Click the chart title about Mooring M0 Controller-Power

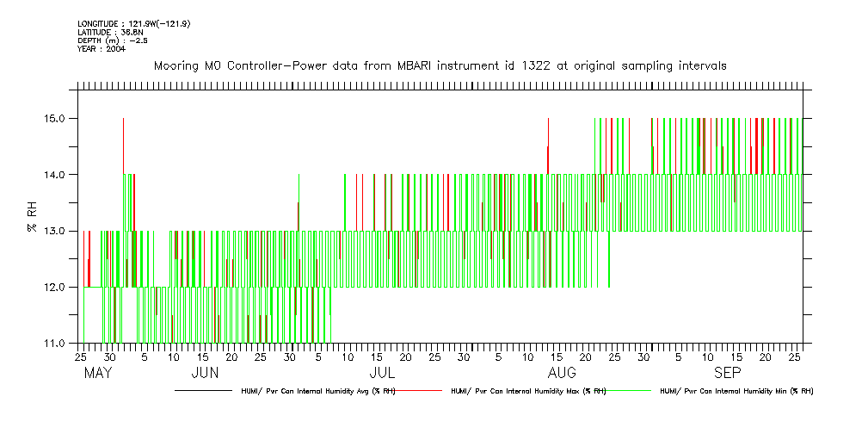(440, 65)
